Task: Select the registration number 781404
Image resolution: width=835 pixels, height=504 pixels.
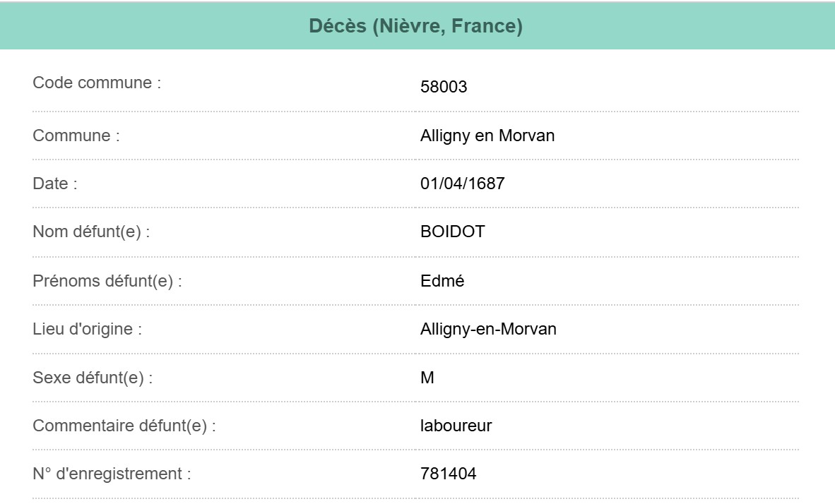Action: pyautogui.click(x=448, y=474)
